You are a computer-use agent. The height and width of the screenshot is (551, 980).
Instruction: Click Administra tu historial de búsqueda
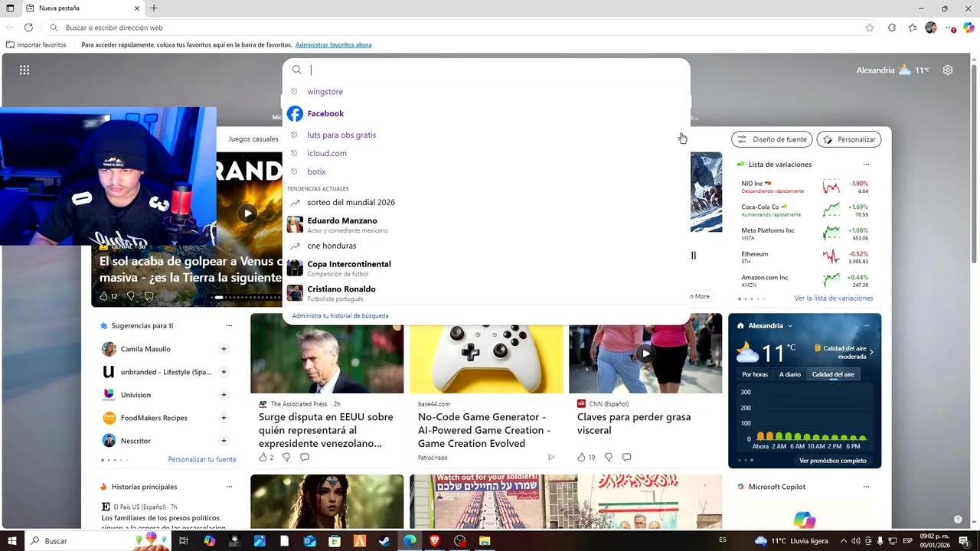(x=340, y=316)
